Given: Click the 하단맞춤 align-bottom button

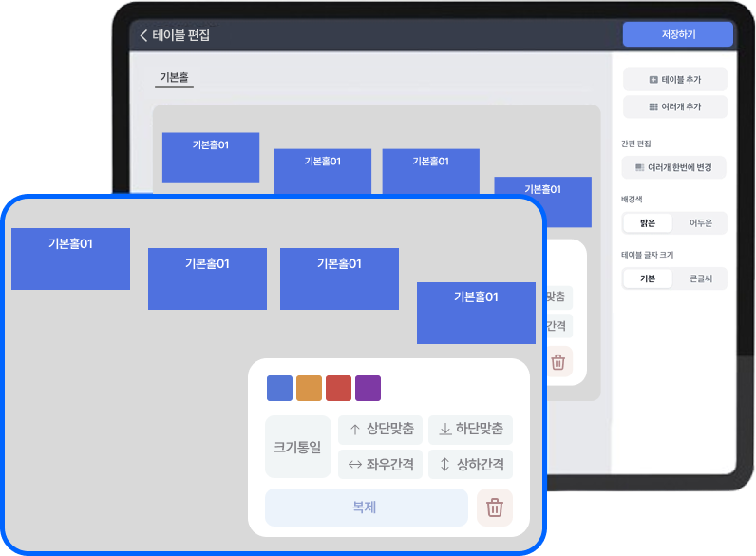Looking at the screenshot, I should (x=470, y=430).
